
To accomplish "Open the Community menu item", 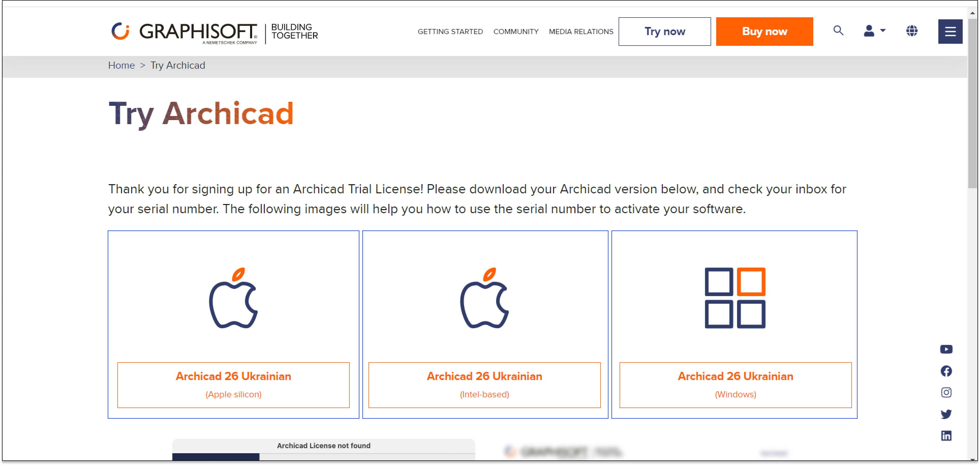I will pyautogui.click(x=515, y=32).
